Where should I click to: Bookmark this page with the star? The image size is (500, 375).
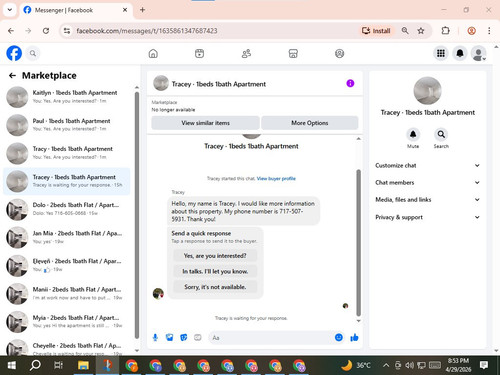click(x=421, y=31)
